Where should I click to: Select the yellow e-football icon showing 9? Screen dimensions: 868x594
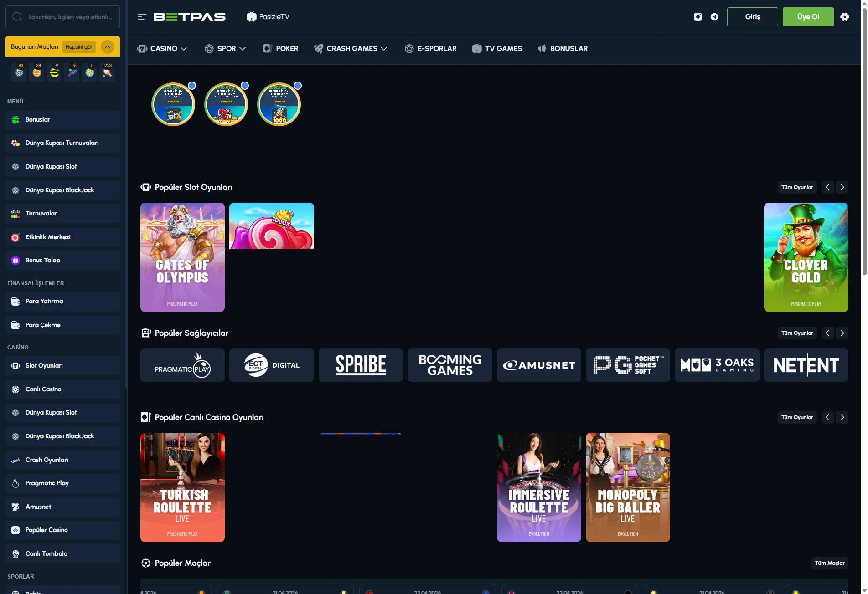point(54,72)
